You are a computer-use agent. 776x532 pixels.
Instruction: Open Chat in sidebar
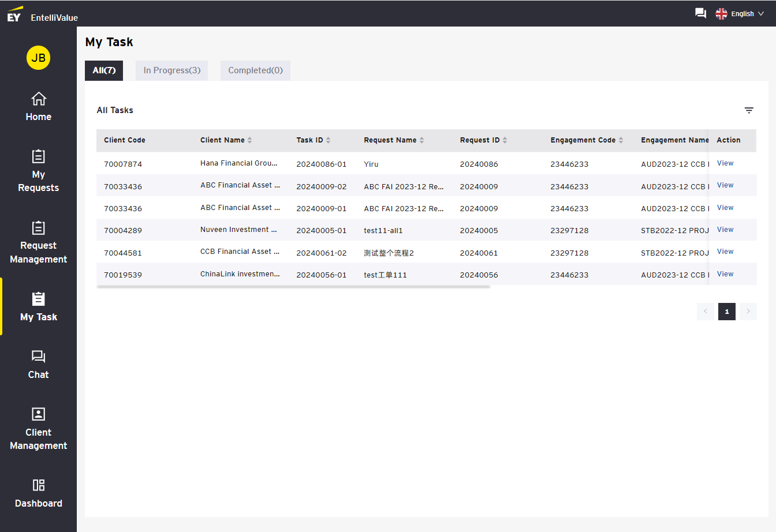(x=39, y=365)
